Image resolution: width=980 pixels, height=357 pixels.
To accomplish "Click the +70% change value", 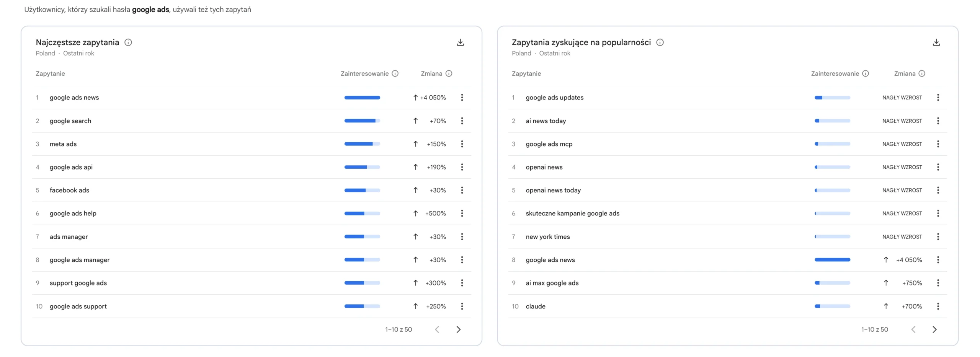I will click(438, 121).
